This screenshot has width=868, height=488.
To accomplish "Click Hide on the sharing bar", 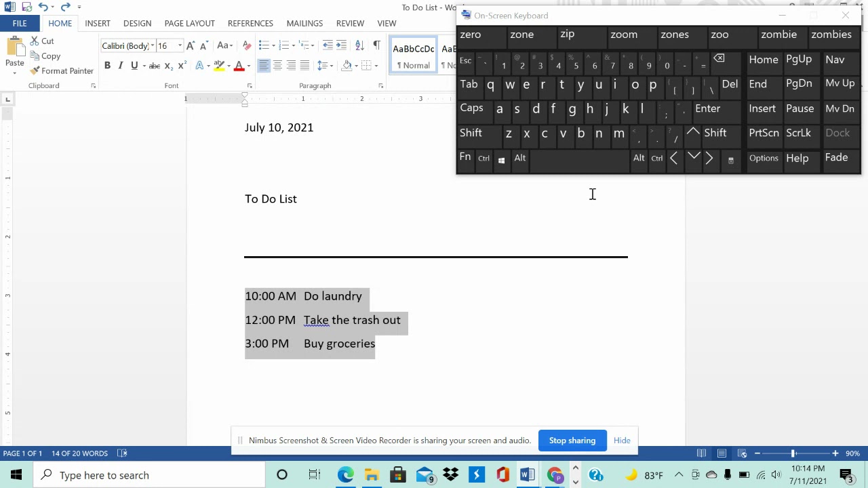I will click(x=622, y=441).
